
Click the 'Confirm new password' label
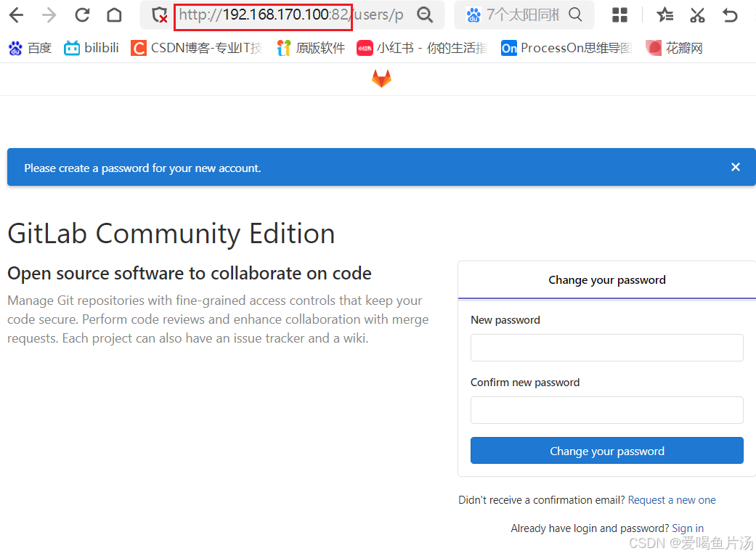click(x=525, y=383)
